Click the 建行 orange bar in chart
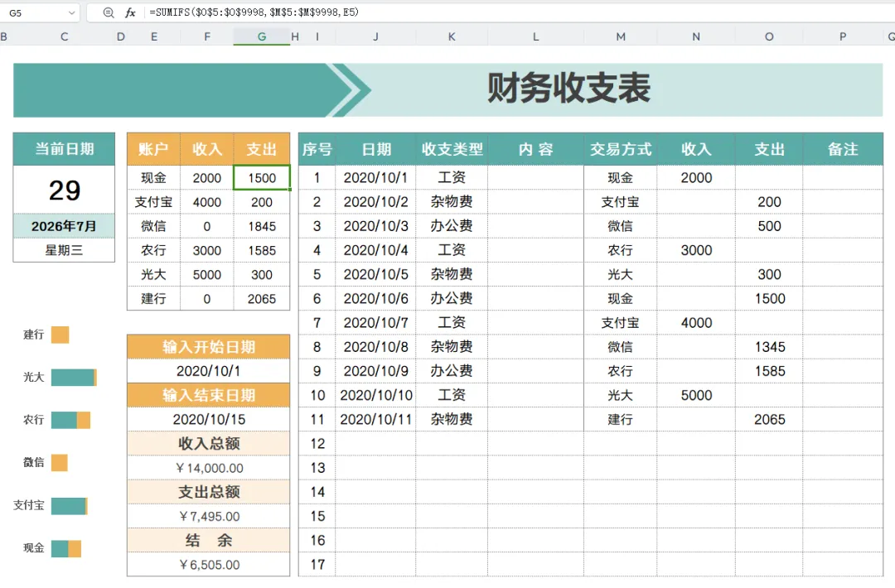Screen dimensions: 895x588 [60, 335]
